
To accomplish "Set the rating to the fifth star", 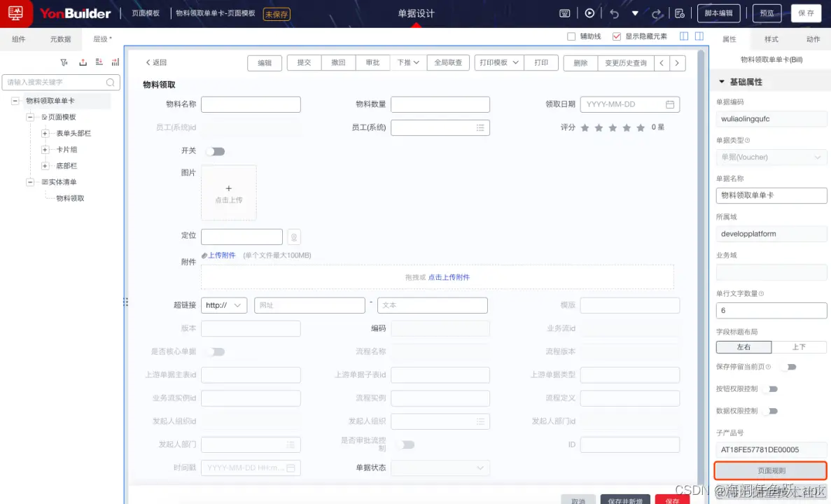I will 641,127.
